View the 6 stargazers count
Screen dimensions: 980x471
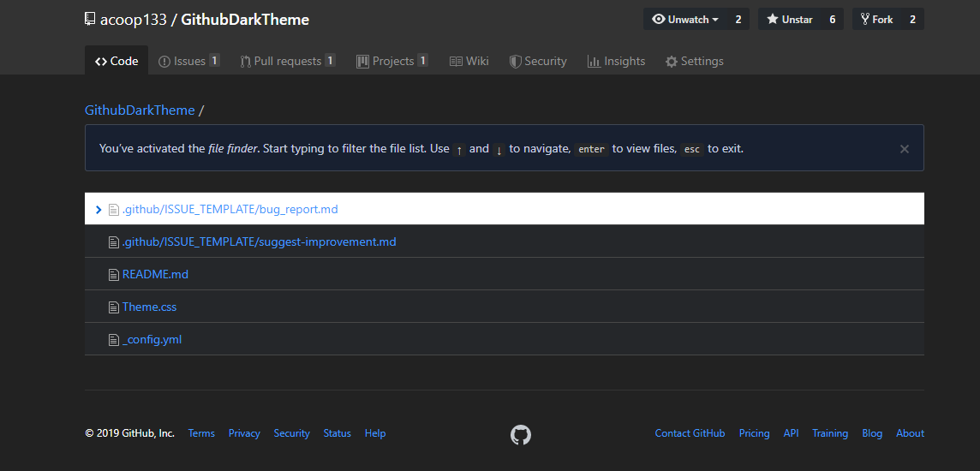(x=833, y=20)
